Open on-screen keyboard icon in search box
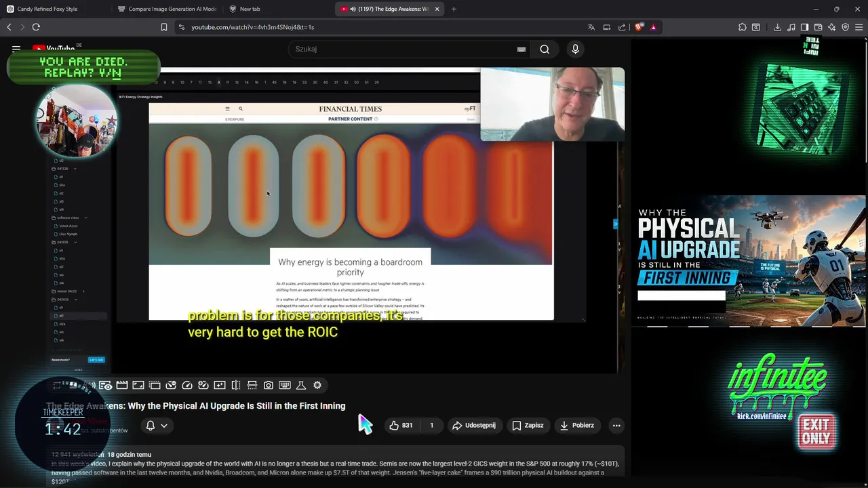 pyautogui.click(x=521, y=49)
